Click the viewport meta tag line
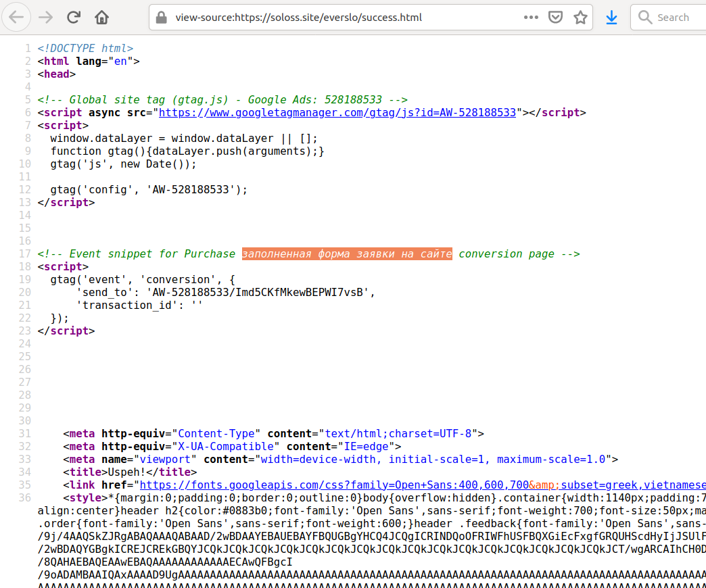The image size is (706, 588). point(341,460)
